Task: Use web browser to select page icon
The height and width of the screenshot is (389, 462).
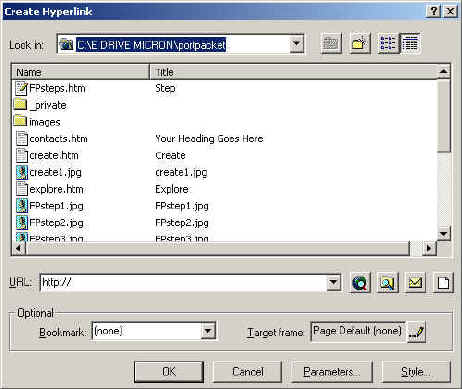Action: 360,283
